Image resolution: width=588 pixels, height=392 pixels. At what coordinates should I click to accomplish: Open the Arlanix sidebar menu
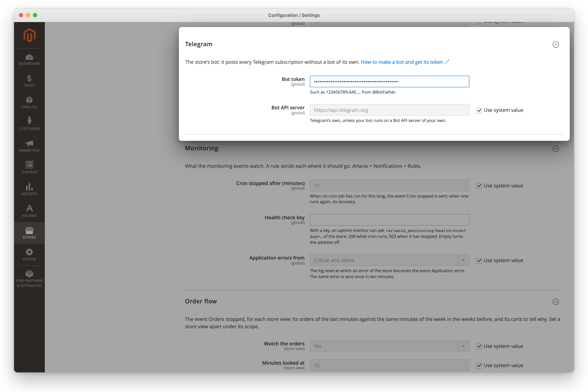(29, 211)
